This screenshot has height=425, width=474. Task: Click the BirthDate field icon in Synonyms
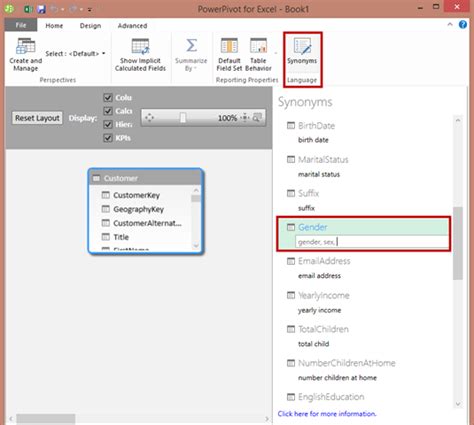[x=291, y=125]
